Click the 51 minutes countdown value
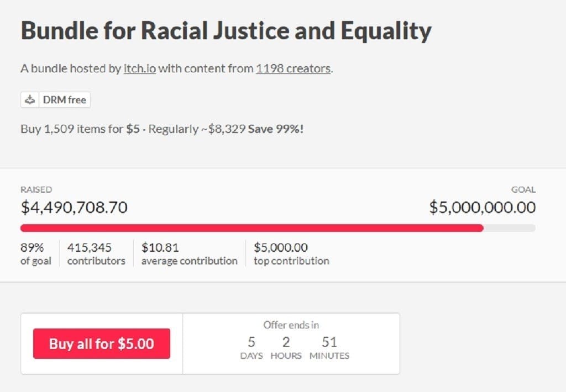The width and height of the screenshot is (566, 392). [x=329, y=342]
